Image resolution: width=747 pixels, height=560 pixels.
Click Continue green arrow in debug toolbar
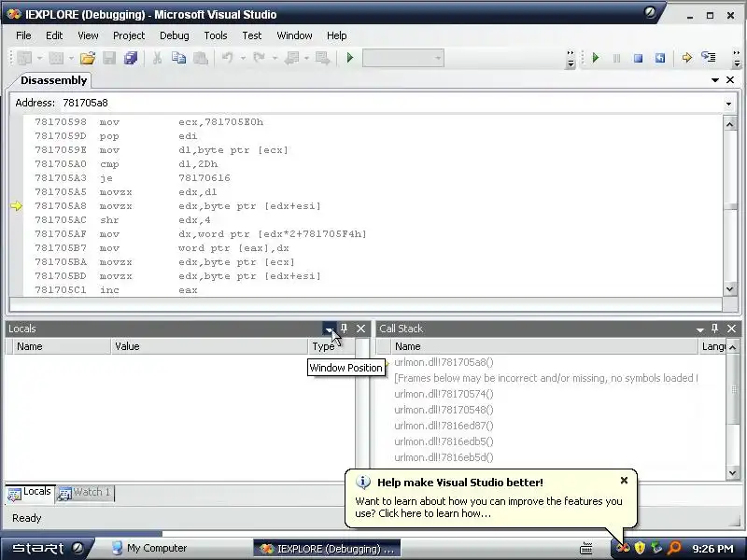pyautogui.click(x=596, y=58)
